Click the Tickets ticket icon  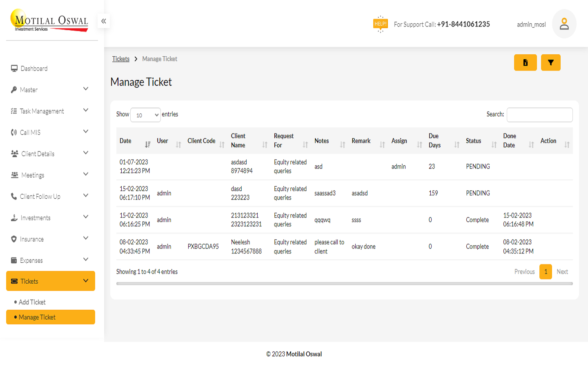(14, 281)
